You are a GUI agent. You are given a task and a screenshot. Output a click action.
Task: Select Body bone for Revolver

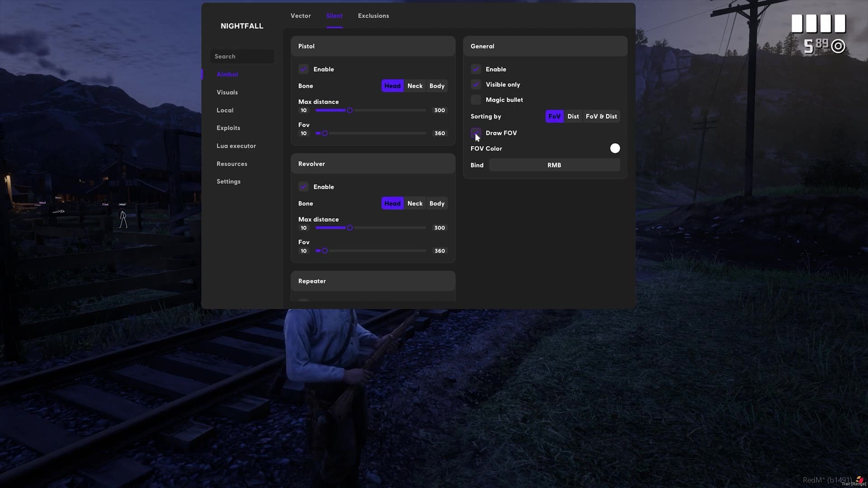437,203
